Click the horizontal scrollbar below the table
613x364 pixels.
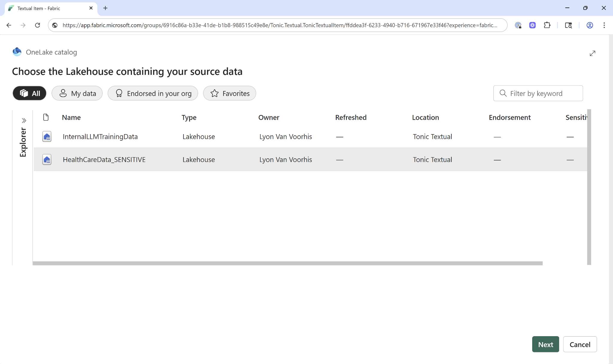pyautogui.click(x=287, y=263)
